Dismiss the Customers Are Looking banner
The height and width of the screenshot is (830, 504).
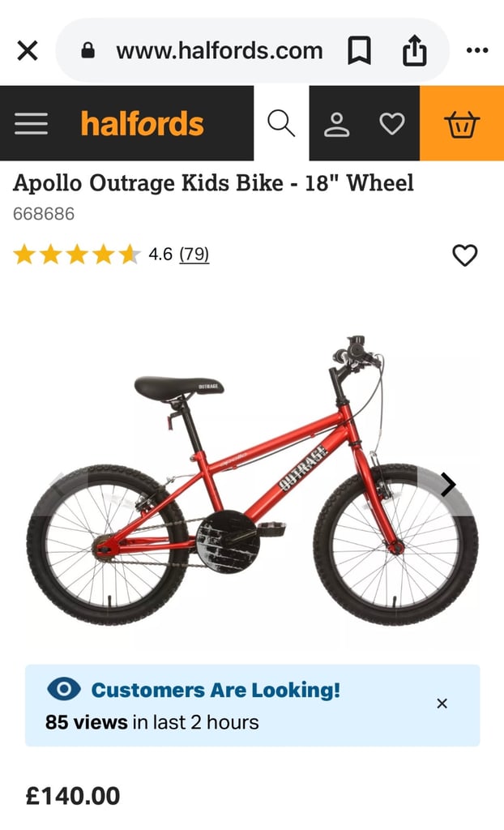(x=442, y=704)
